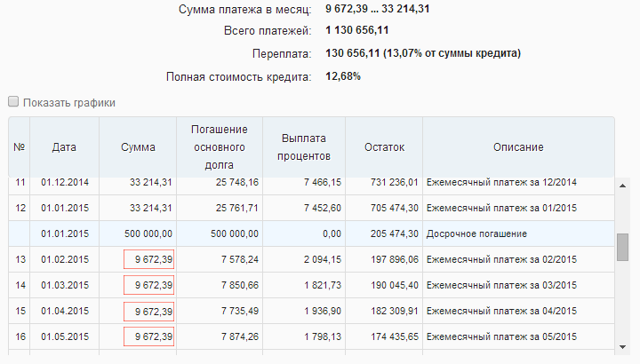Click the full loan cost value 12,68%
Viewport: 640px width, 364px height.
click(x=343, y=76)
